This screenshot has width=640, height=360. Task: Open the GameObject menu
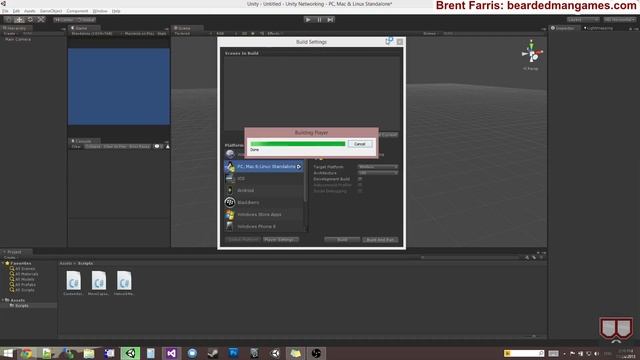[51, 11]
